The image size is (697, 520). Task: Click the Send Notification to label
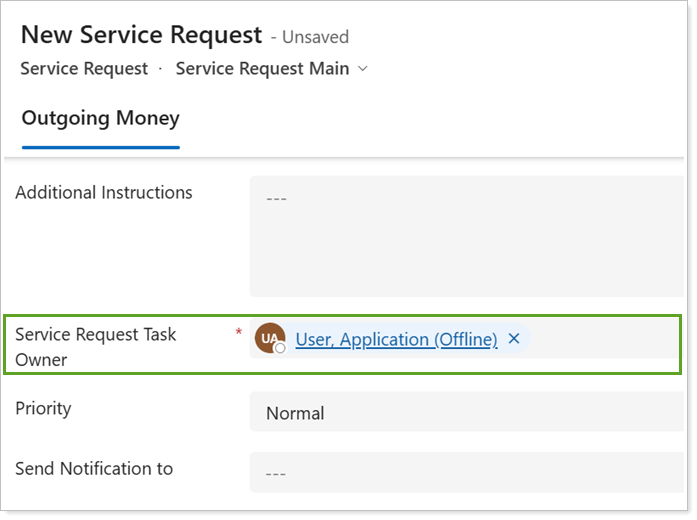[94, 468]
